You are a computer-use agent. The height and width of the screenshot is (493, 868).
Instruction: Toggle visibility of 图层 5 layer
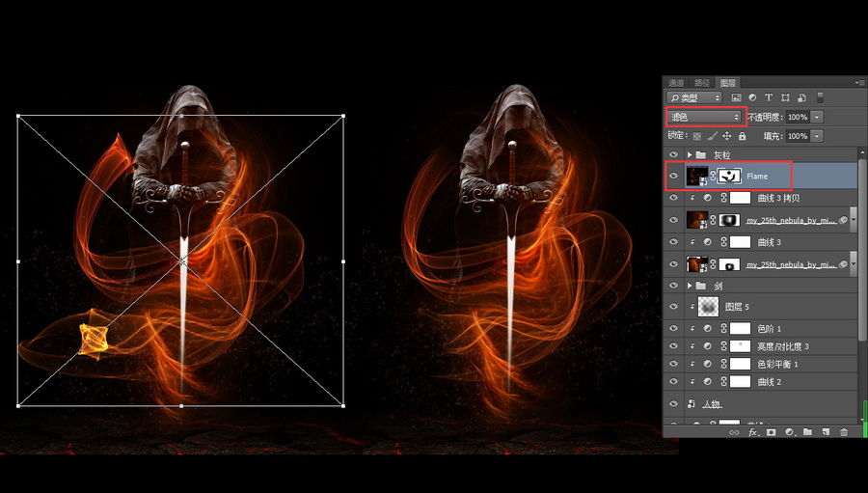pos(673,307)
